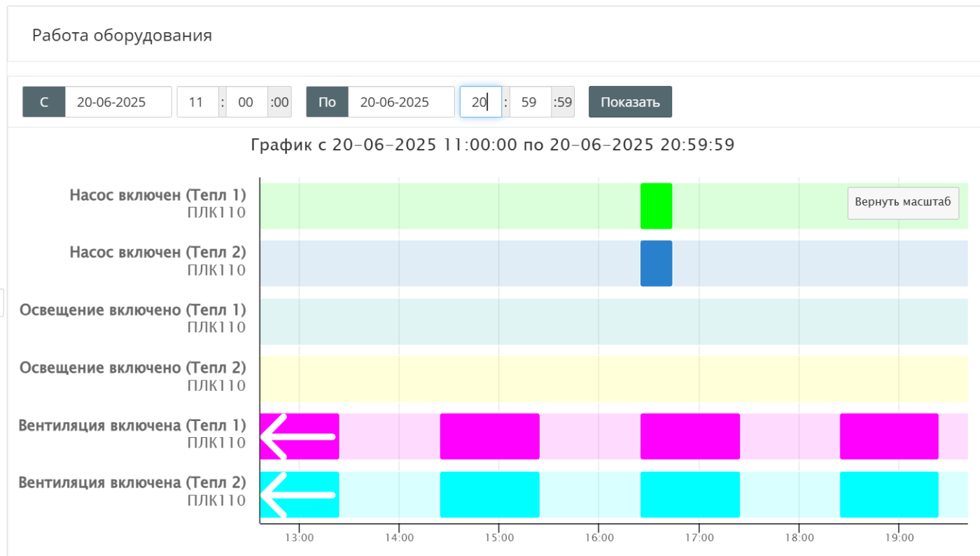Screen dimensions: 980x556
Task: Focus the start date field after С
Action: coord(118,102)
